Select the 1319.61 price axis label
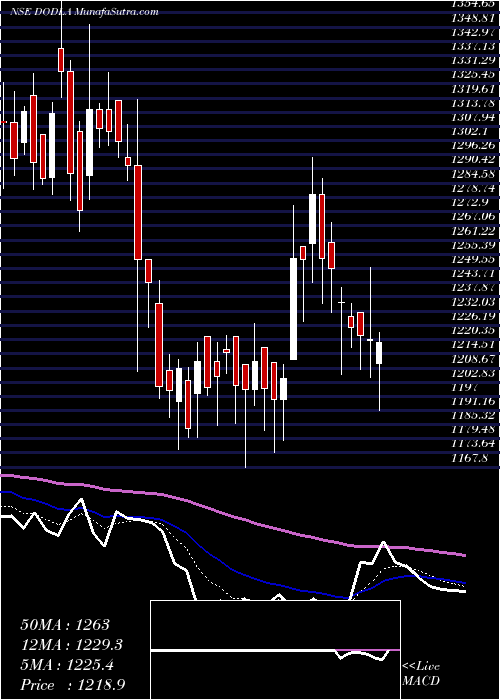Screen dimensions: 500x700 (x=474, y=90)
